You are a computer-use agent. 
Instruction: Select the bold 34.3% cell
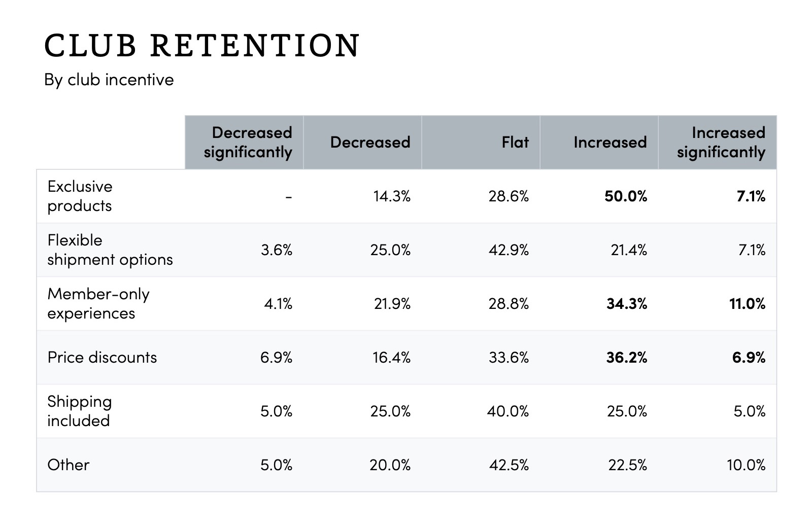[626, 304]
